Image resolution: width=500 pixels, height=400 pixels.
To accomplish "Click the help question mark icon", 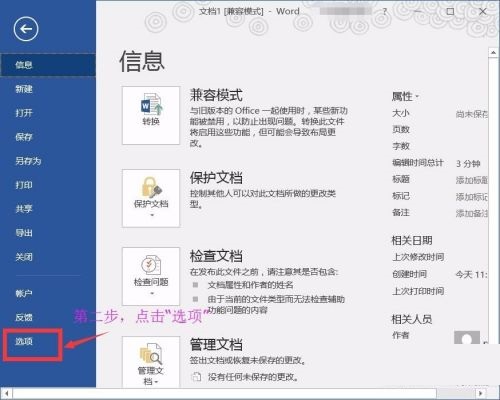I will [385, 12].
